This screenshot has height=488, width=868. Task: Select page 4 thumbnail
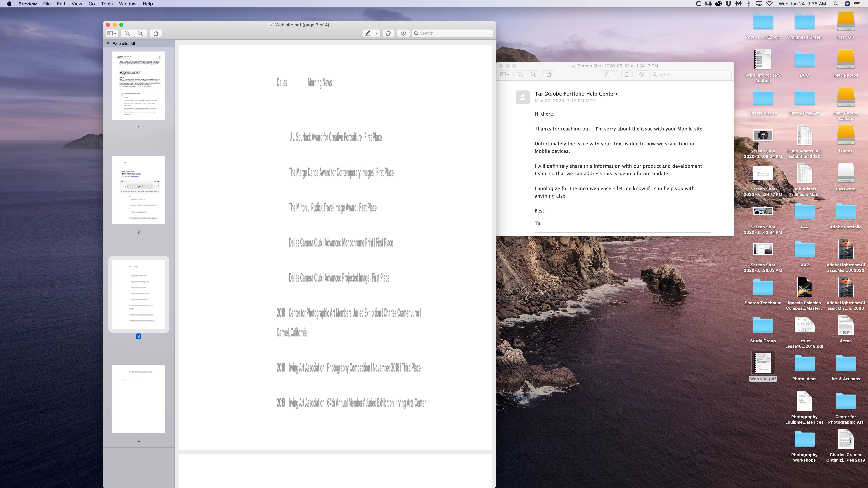139,398
